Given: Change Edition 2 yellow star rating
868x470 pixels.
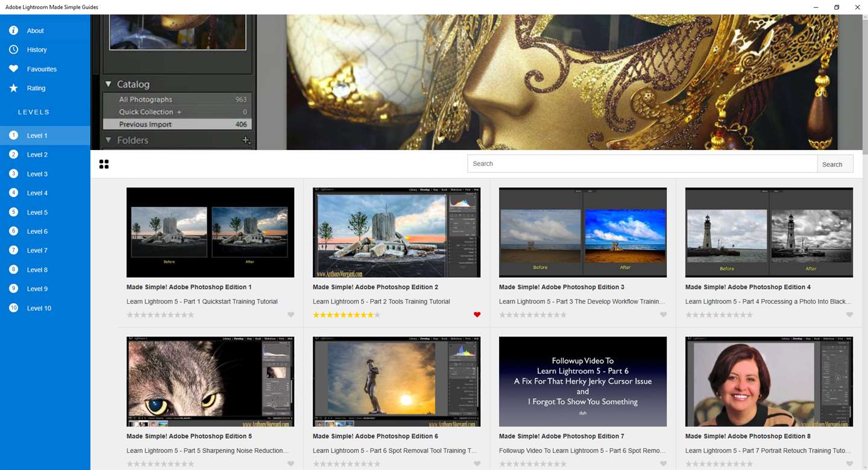Looking at the screenshot, I should pyautogui.click(x=347, y=315).
